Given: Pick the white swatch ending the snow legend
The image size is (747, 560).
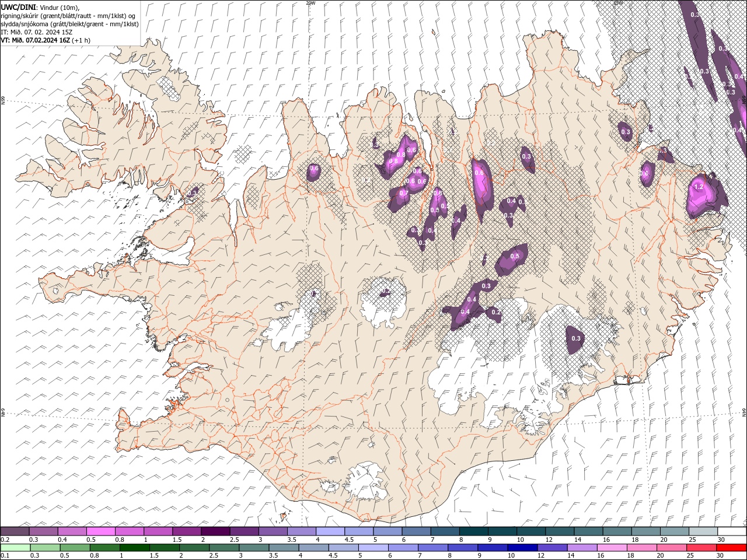Looking at the screenshot, I should coord(732,531).
